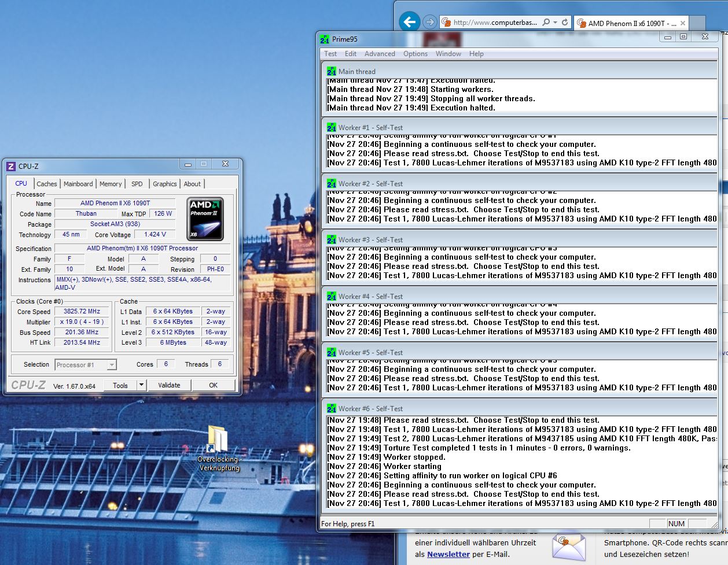
Task: Click the browser back arrow button
Action: 410,23
